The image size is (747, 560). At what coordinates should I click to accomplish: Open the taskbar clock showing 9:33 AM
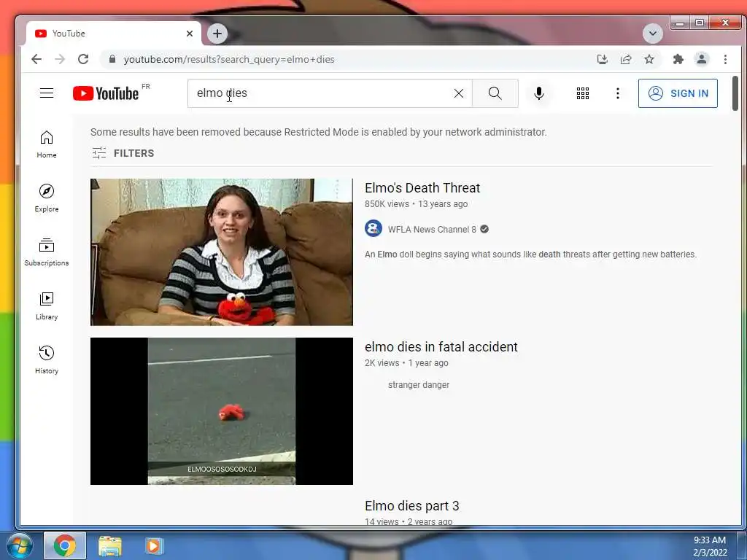pos(709,546)
